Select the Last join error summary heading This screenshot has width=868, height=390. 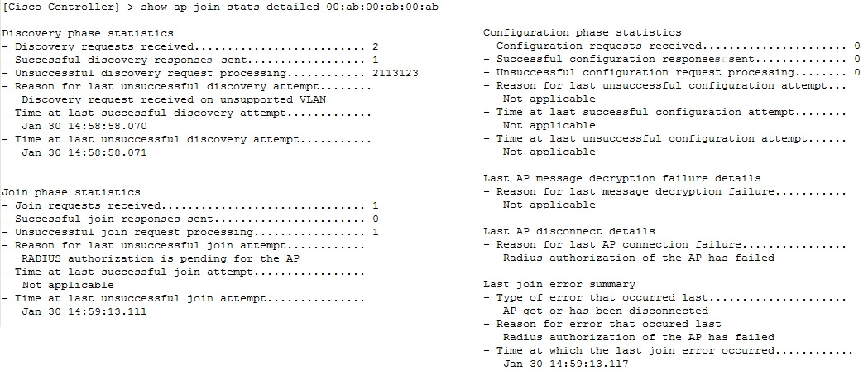[x=559, y=284]
